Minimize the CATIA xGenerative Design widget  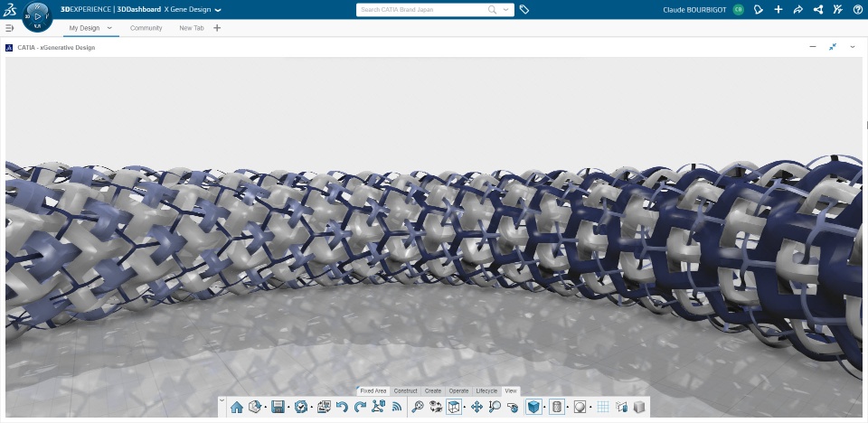click(x=813, y=47)
